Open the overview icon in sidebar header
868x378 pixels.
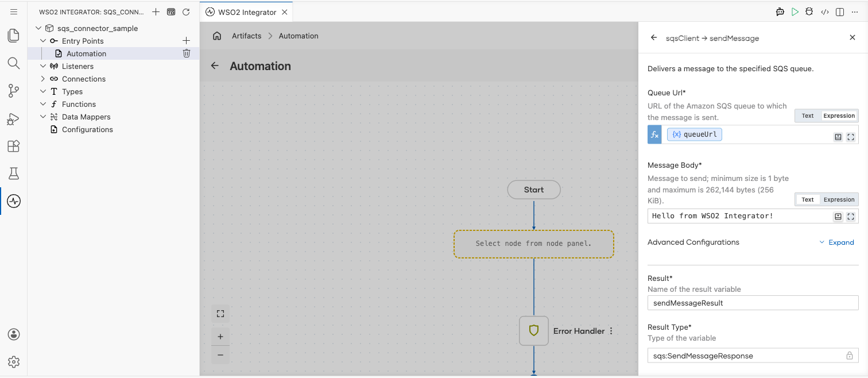pos(170,11)
